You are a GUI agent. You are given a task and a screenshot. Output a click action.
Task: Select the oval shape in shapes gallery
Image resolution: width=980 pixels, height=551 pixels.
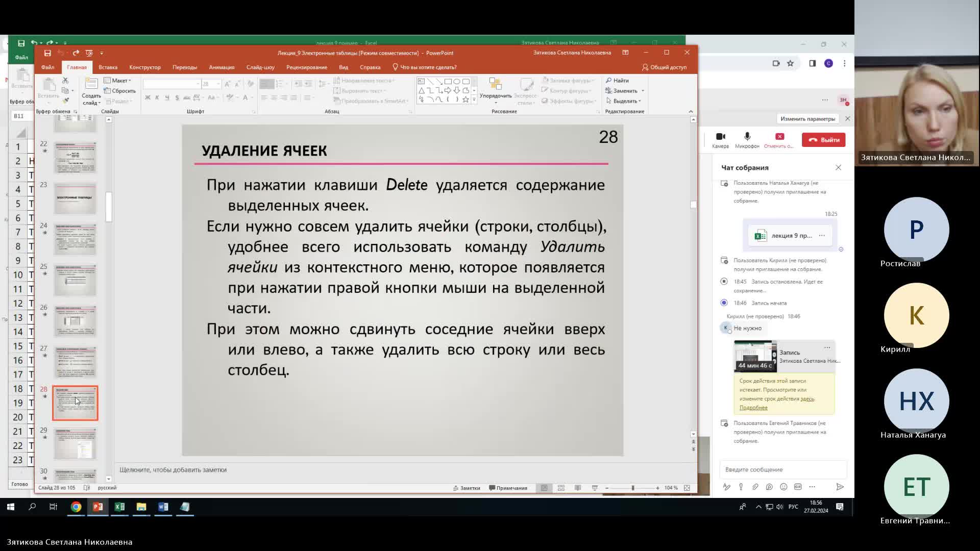point(457,82)
